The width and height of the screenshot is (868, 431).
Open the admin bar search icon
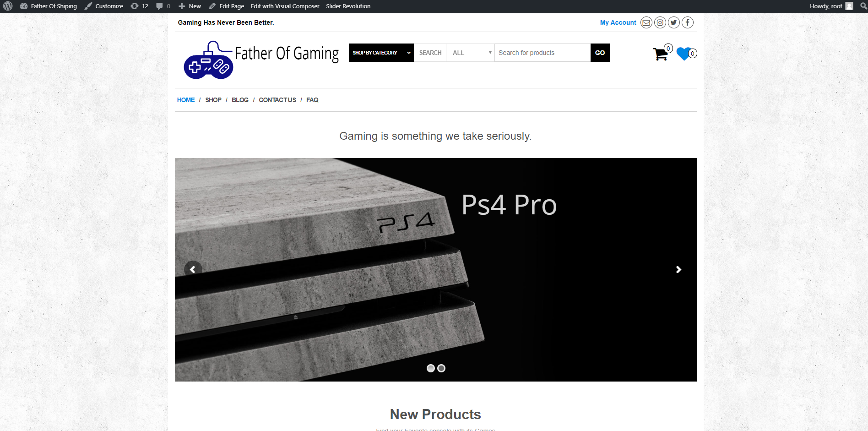click(863, 6)
